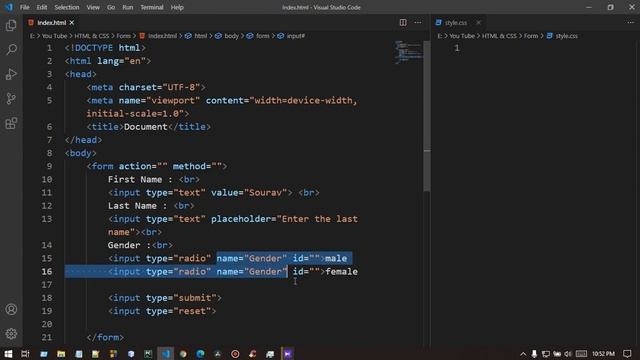Open File Explorer from the taskbar
This screenshot has width=640, height=360.
tap(61, 354)
